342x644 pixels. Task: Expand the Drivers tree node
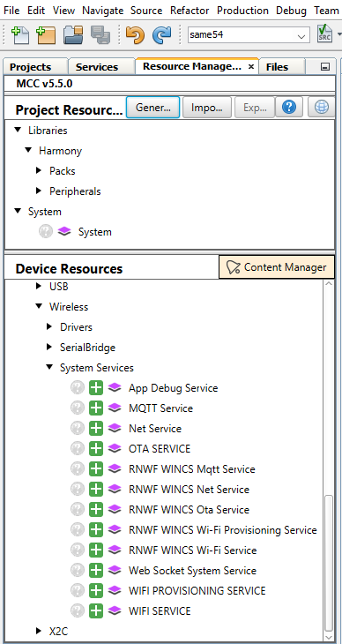[49, 326]
